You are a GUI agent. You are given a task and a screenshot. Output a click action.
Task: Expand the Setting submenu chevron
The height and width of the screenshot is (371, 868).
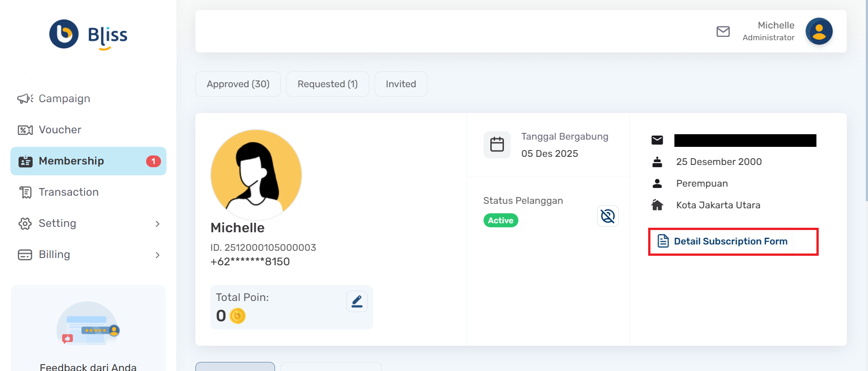(157, 224)
